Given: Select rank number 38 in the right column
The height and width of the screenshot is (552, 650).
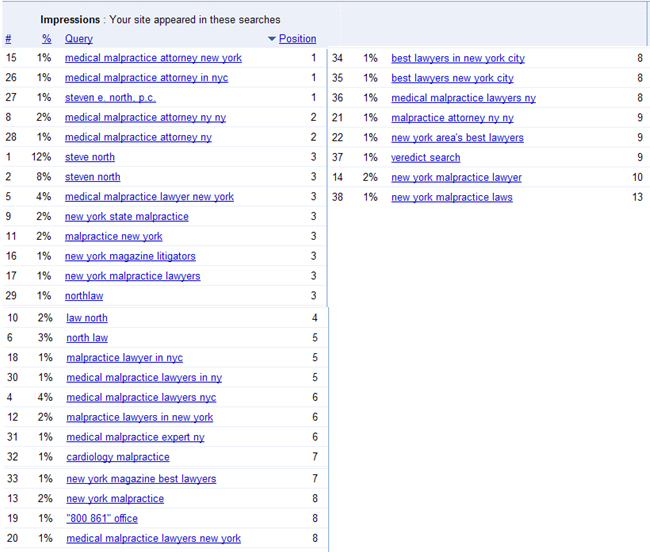Looking at the screenshot, I should tap(337, 197).
